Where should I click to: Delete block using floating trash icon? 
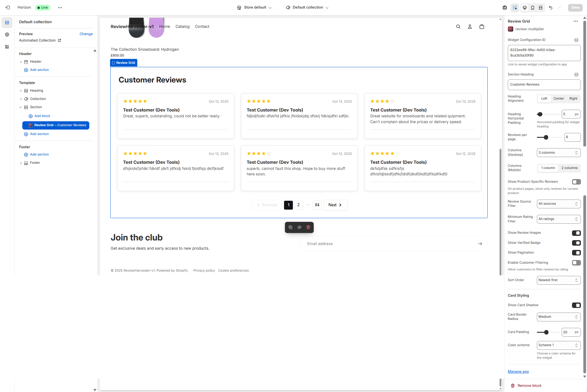(x=308, y=227)
